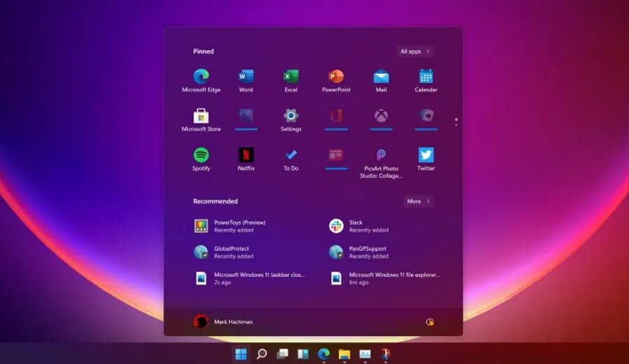
Task: Open the Excel pinned app
Action: point(291,80)
